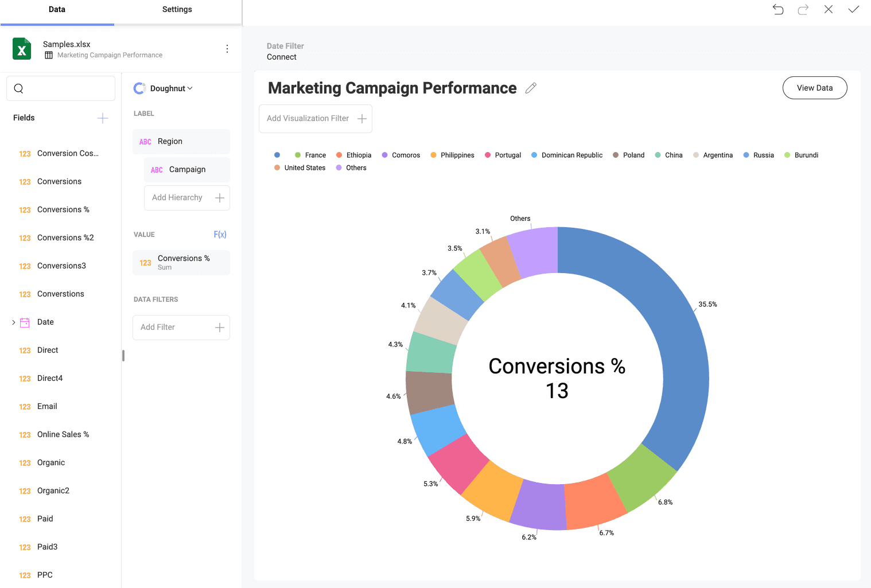Click inside the fields search box
This screenshot has height=588, width=871.
pos(61,88)
